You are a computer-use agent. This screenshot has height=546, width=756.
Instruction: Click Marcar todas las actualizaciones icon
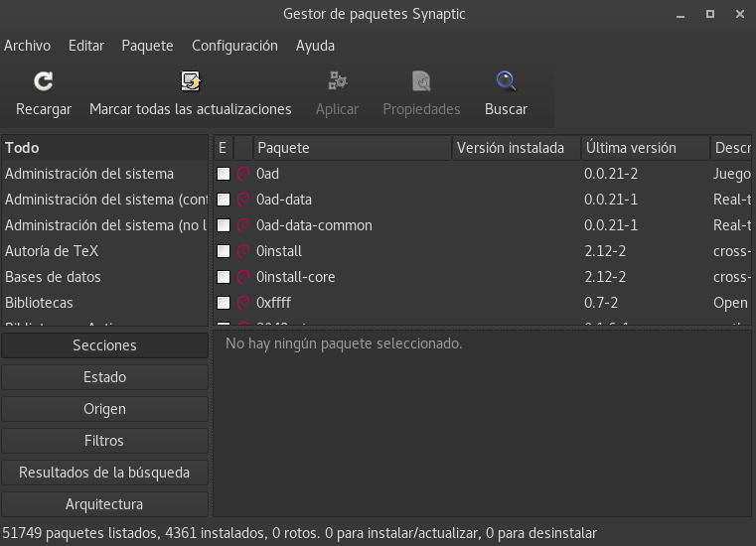tap(191, 81)
